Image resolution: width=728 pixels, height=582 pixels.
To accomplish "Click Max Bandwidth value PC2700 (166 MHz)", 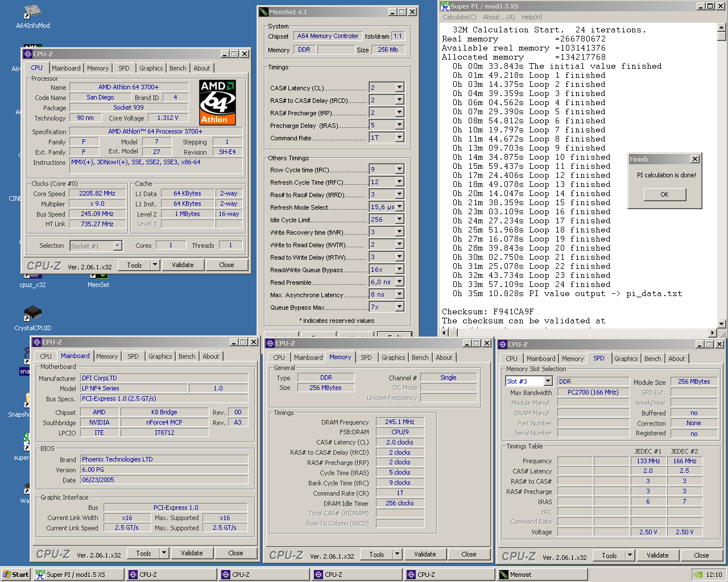I will pyautogui.click(x=593, y=392).
